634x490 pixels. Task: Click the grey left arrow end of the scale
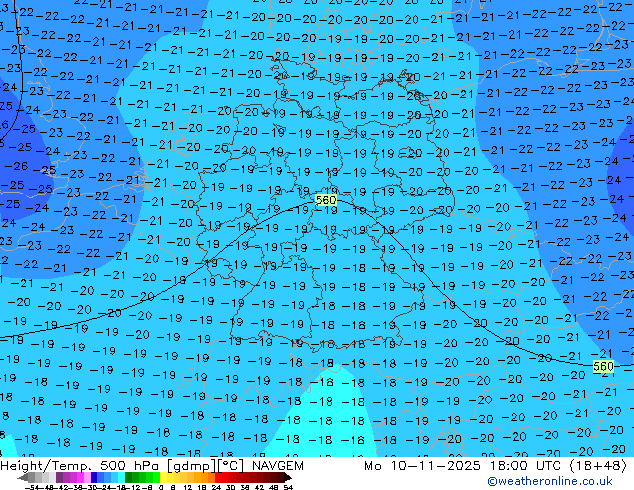tap(22, 477)
